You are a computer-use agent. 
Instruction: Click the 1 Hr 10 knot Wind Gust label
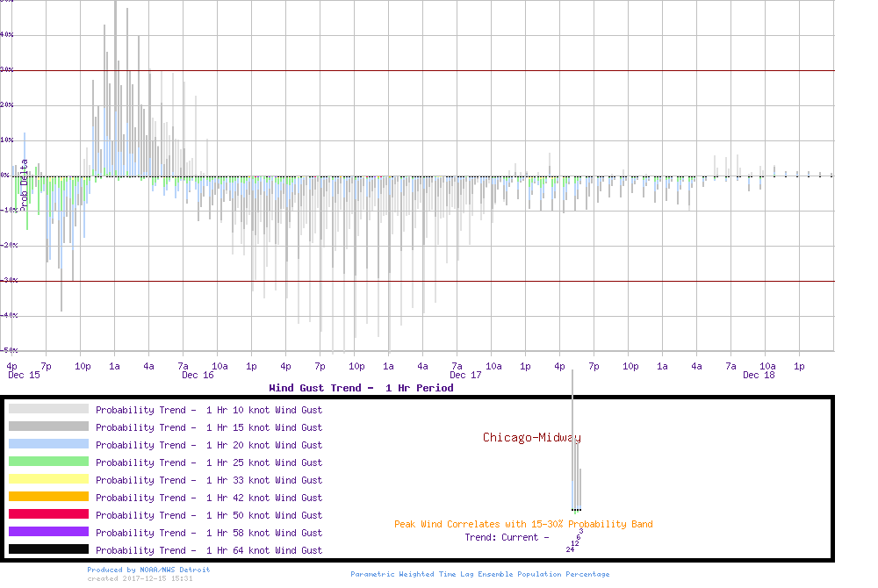coord(209,410)
